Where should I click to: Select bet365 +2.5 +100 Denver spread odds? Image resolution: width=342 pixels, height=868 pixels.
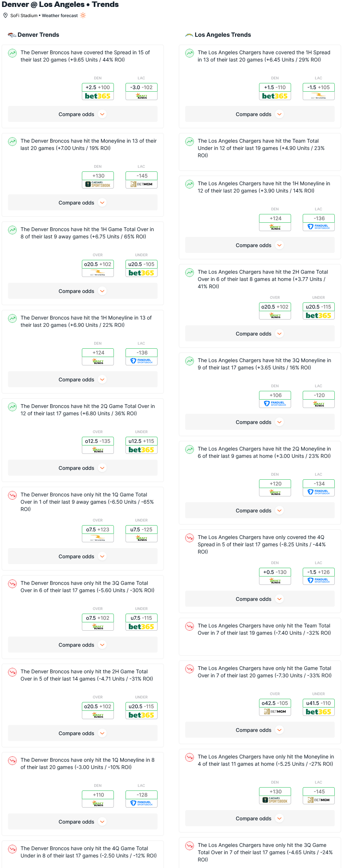click(x=98, y=91)
